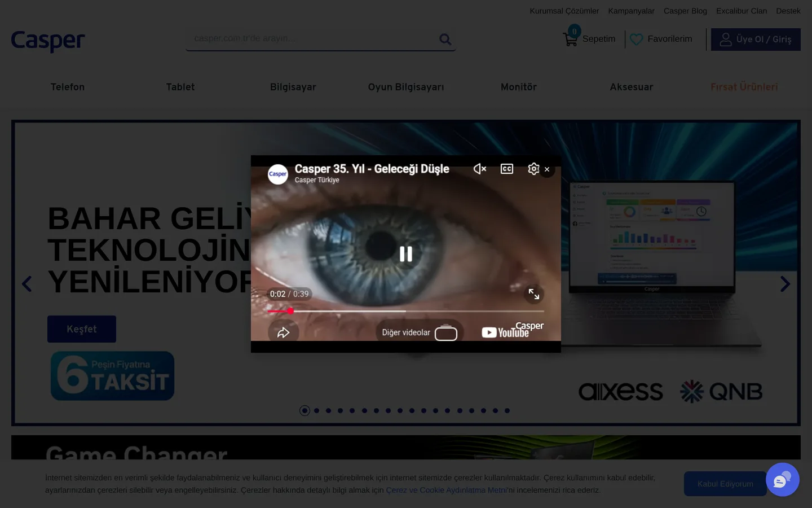
Task: Toggle closed captions on the video
Action: pyautogui.click(x=507, y=169)
